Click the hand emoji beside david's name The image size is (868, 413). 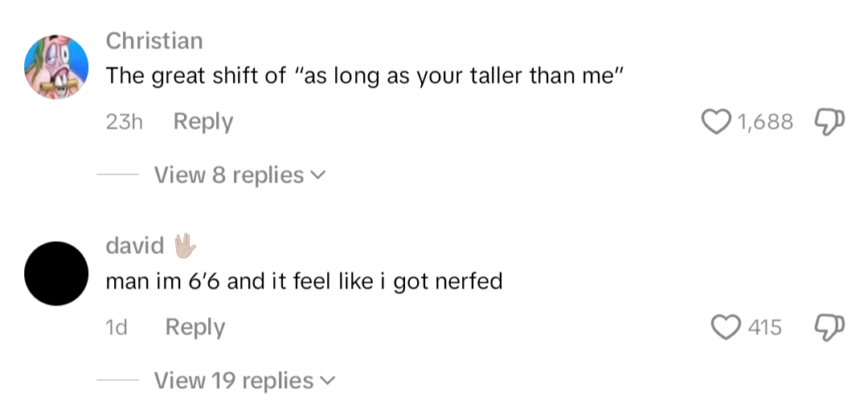(186, 245)
